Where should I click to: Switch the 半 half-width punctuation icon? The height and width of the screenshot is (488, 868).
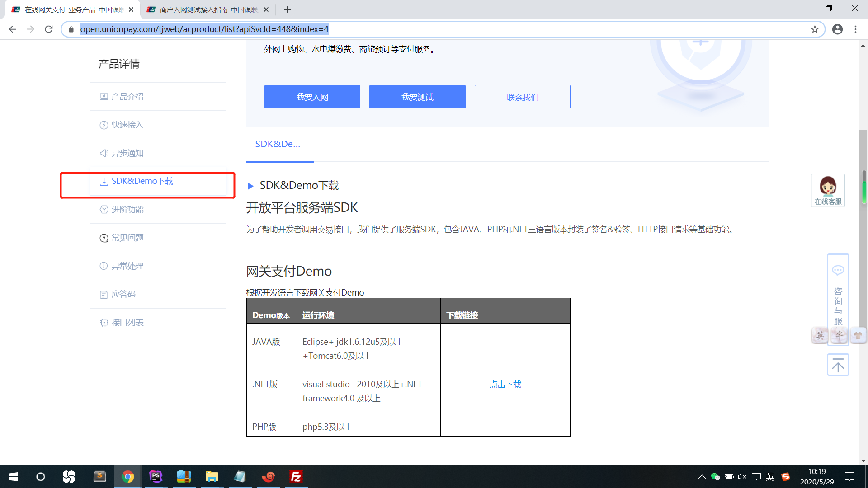coord(839,335)
